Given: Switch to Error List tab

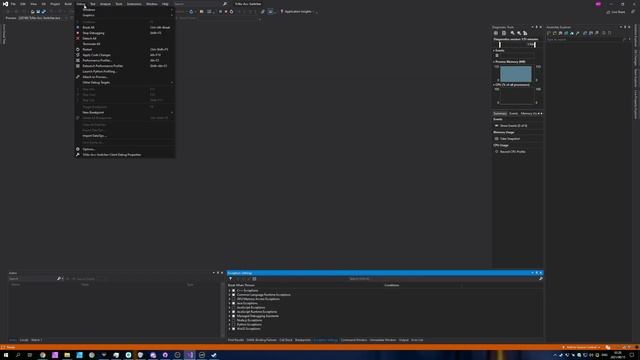Looking at the screenshot, I should [x=417, y=340].
